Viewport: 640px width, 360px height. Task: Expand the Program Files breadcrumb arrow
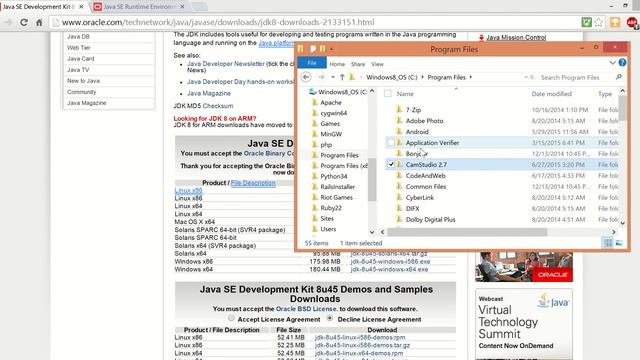[x=471, y=77]
